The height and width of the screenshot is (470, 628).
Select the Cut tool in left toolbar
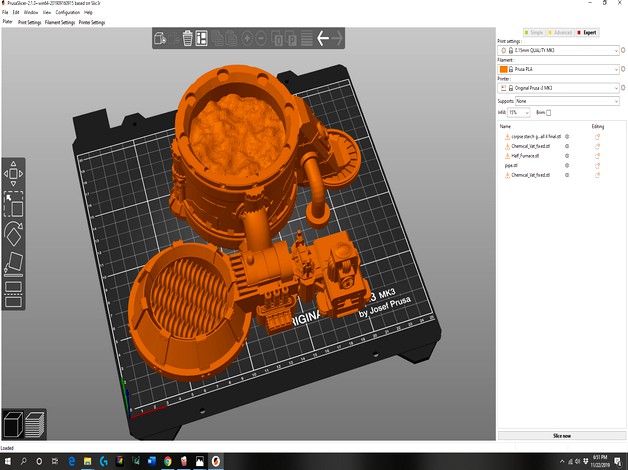point(13,294)
